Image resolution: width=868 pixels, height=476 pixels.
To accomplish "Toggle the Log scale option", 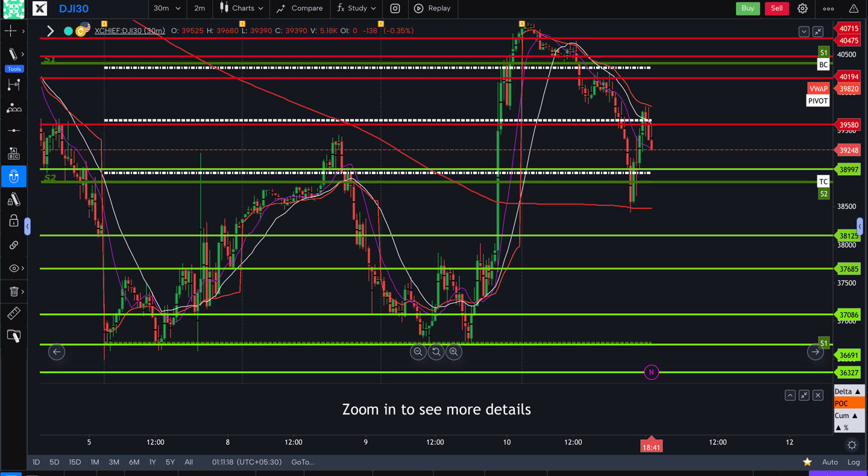I will (854, 462).
